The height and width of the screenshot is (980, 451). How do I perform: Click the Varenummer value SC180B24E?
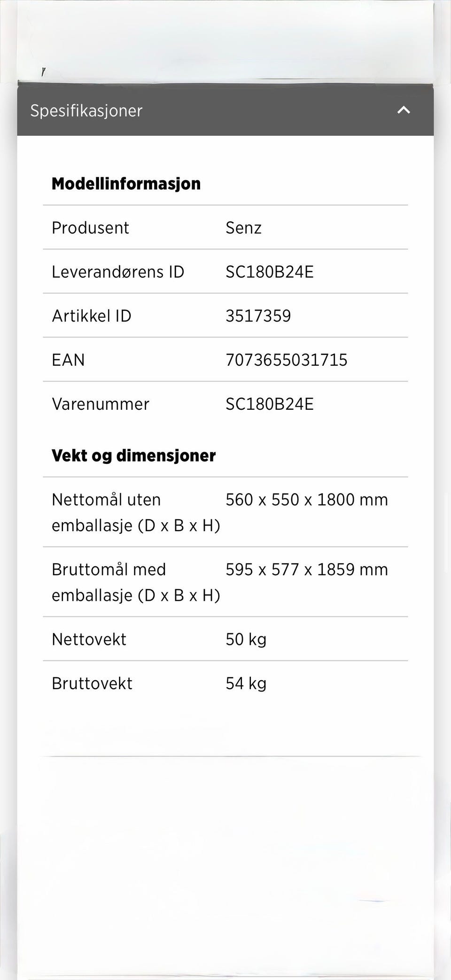click(x=270, y=404)
